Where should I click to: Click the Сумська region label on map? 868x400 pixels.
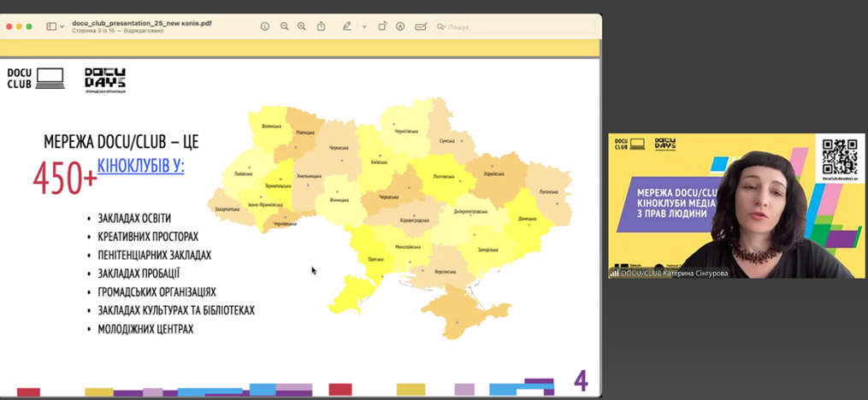[446, 140]
